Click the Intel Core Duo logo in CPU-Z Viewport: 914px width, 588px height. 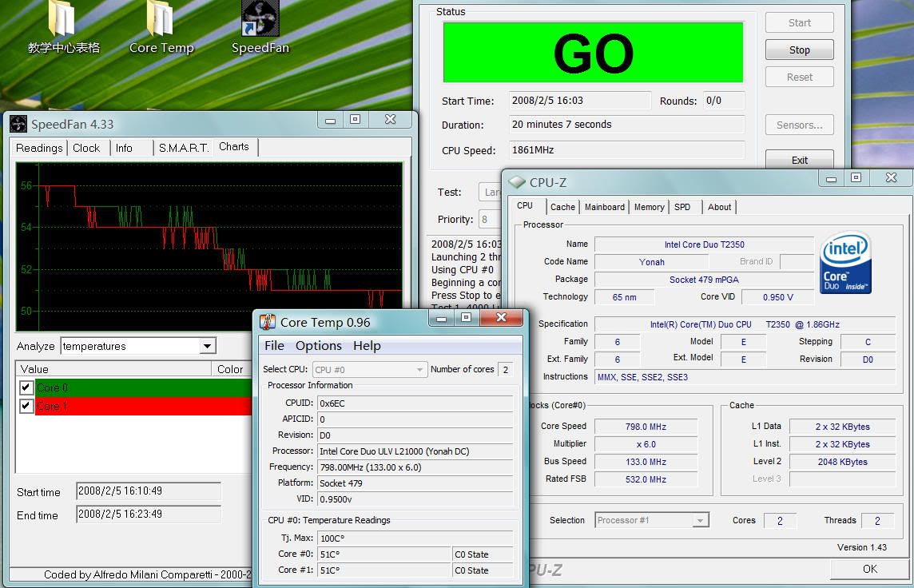click(x=845, y=262)
